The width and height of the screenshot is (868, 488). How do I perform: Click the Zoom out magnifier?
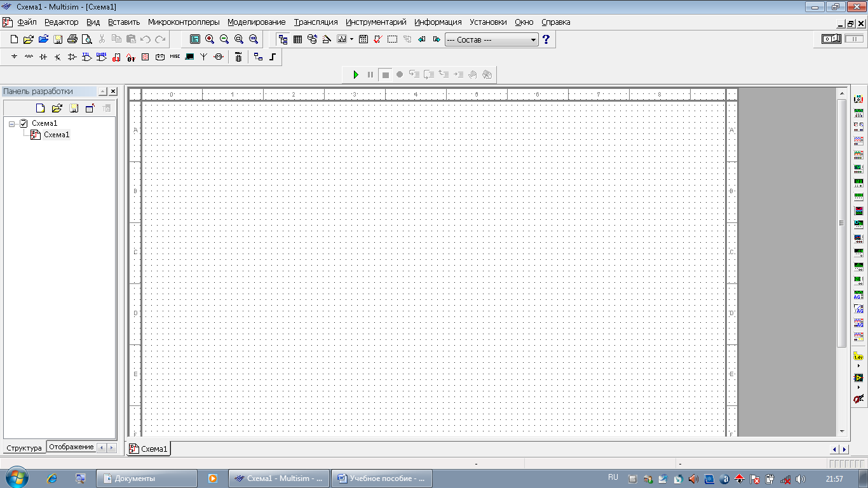[x=224, y=39]
